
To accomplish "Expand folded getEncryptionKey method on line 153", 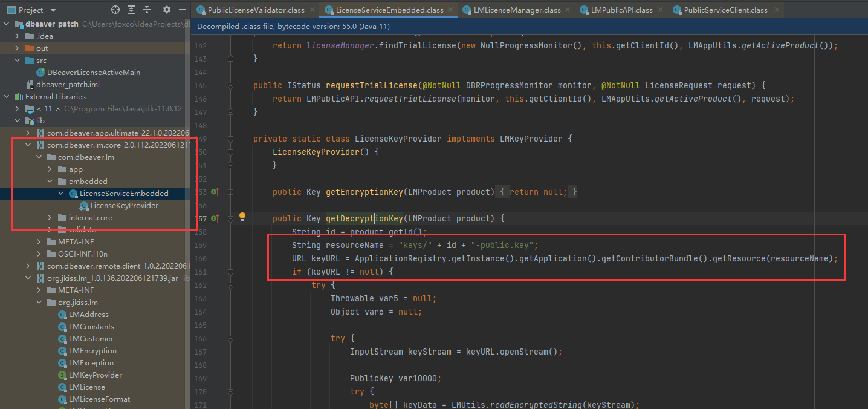I will coord(230,192).
